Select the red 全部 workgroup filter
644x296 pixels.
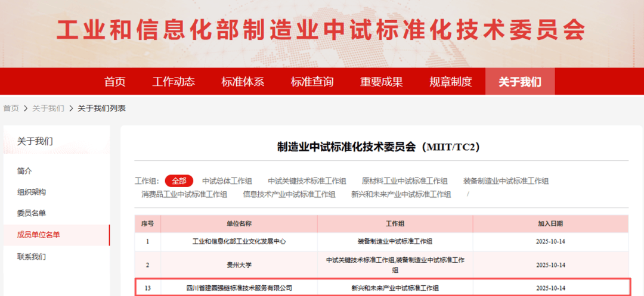(x=179, y=181)
